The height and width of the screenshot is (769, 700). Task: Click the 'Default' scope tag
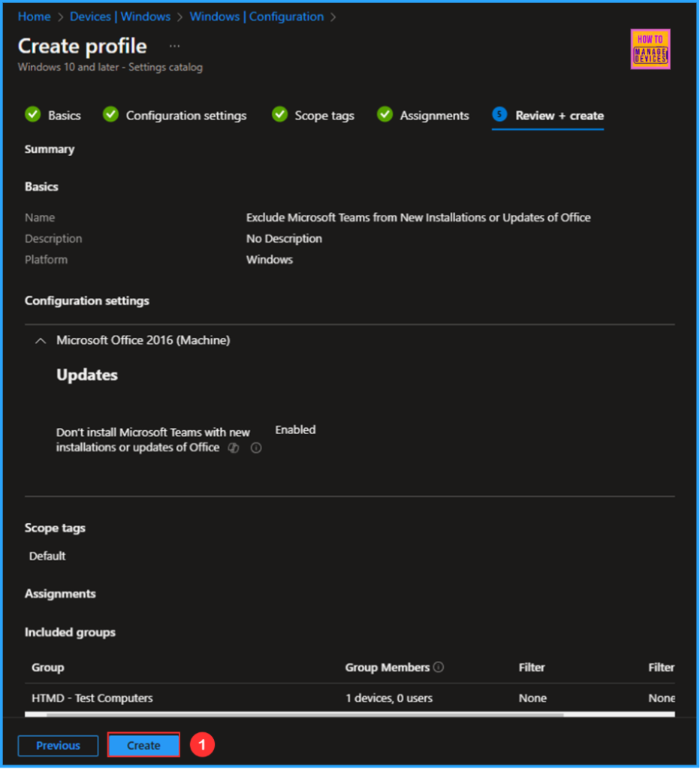pos(47,556)
